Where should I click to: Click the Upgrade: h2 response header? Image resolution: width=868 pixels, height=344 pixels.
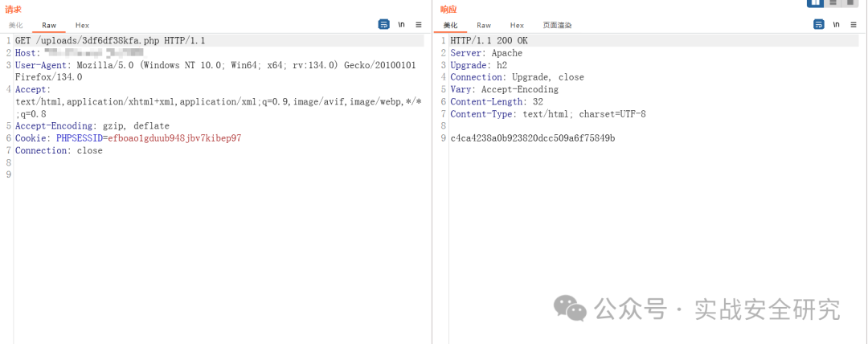478,65
